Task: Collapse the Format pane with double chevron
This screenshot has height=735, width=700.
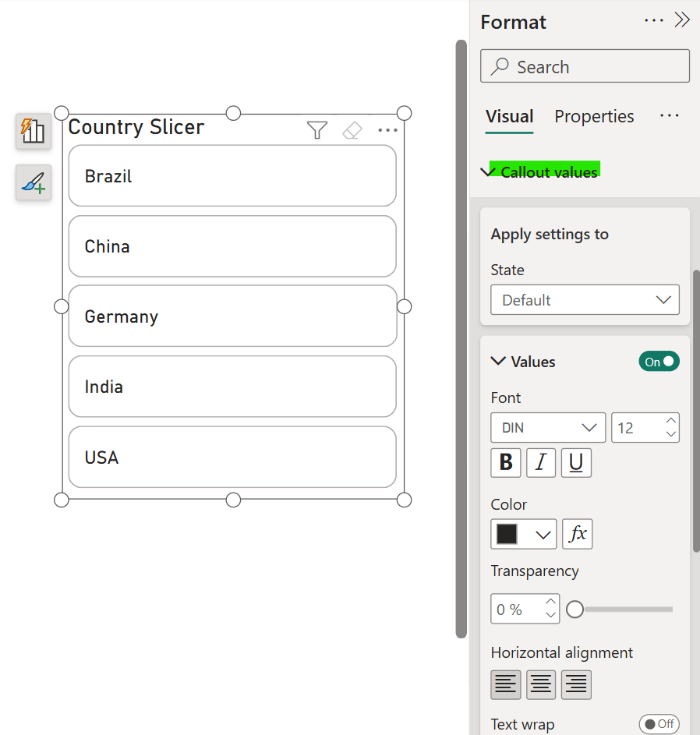Action: click(x=682, y=20)
